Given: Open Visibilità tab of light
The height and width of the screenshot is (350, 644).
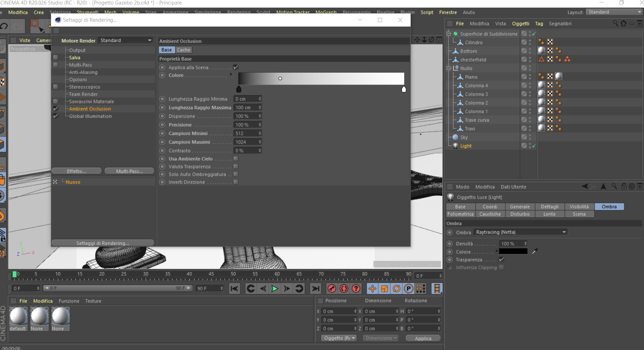Looking at the screenshot, I should pyautogui.click(x=579, y=207).
